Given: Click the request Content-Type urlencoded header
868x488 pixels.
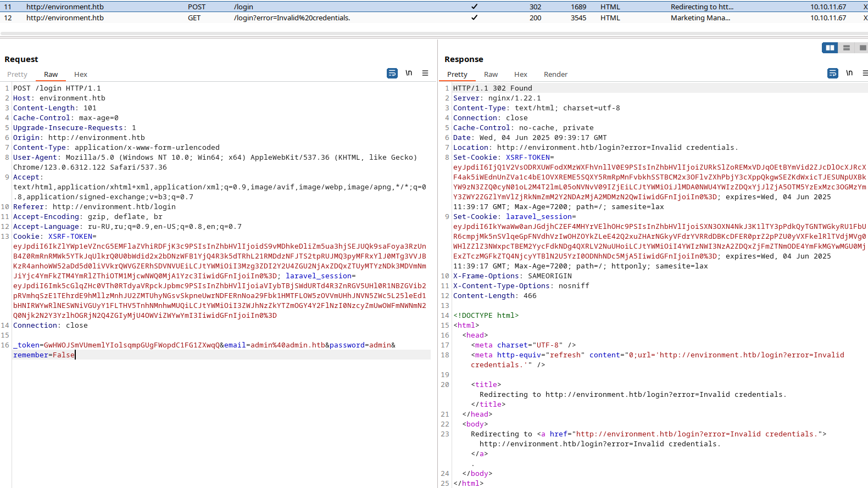Looking at the screenshot, I should click(116, 147).
